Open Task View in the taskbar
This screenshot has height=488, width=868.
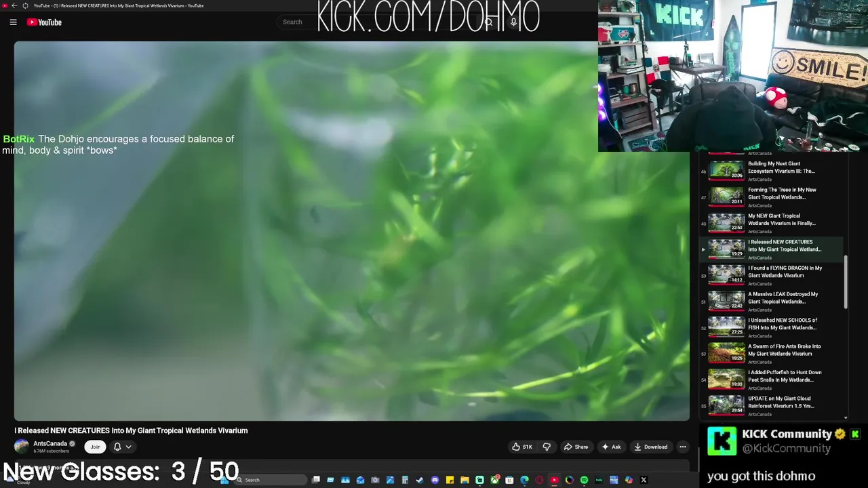(316, 480)
